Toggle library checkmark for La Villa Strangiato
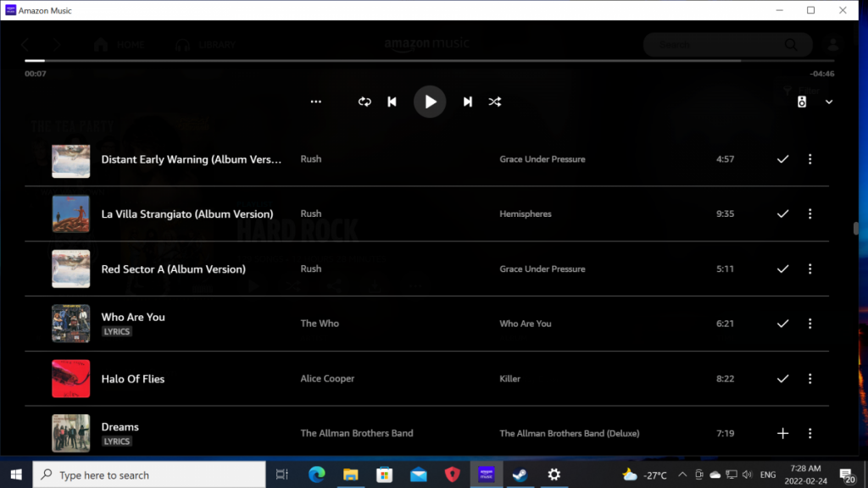This screenshot has height=488, width=868. [x=782, y=213]
